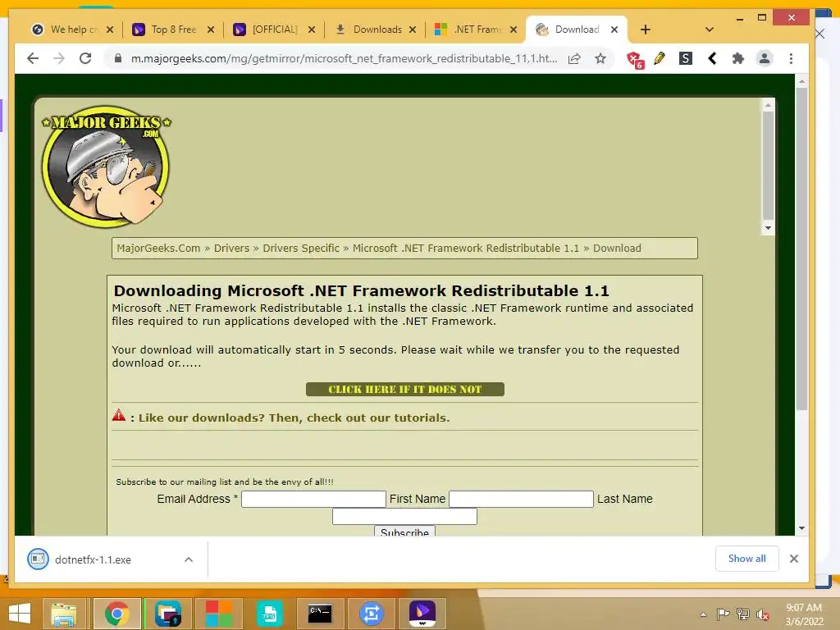Switch to the '[OFFICIAL]' tab
The height and width of the screenshot is (630, 840).
point(268,30)
